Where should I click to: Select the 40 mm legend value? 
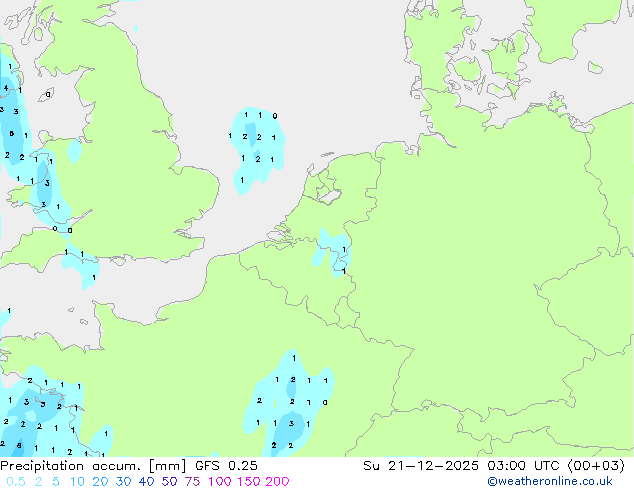point(146,482)
